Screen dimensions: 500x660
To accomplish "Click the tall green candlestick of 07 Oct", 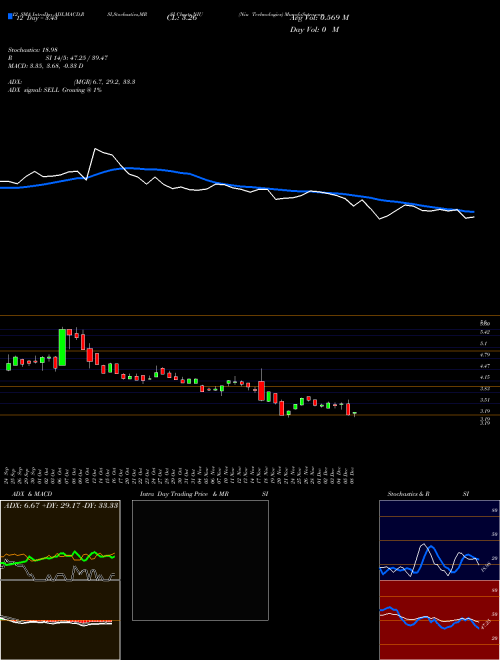I will tap(62, 347).
